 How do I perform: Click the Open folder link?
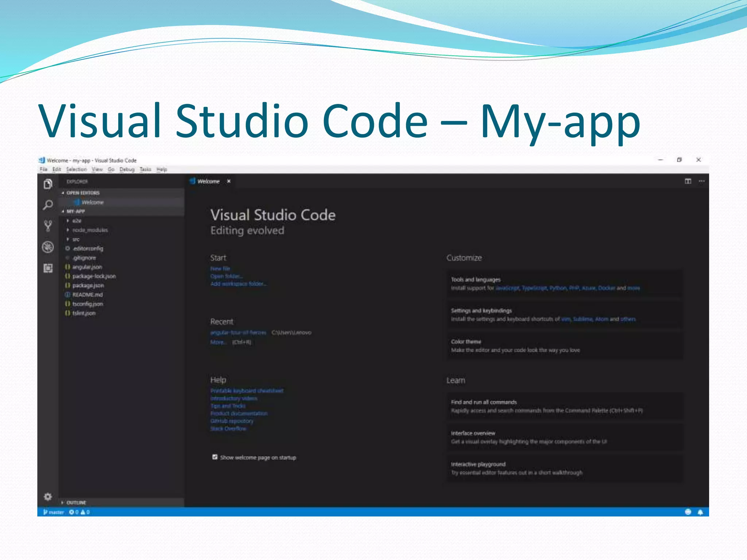pyautogui.click(x=227, y=276)
